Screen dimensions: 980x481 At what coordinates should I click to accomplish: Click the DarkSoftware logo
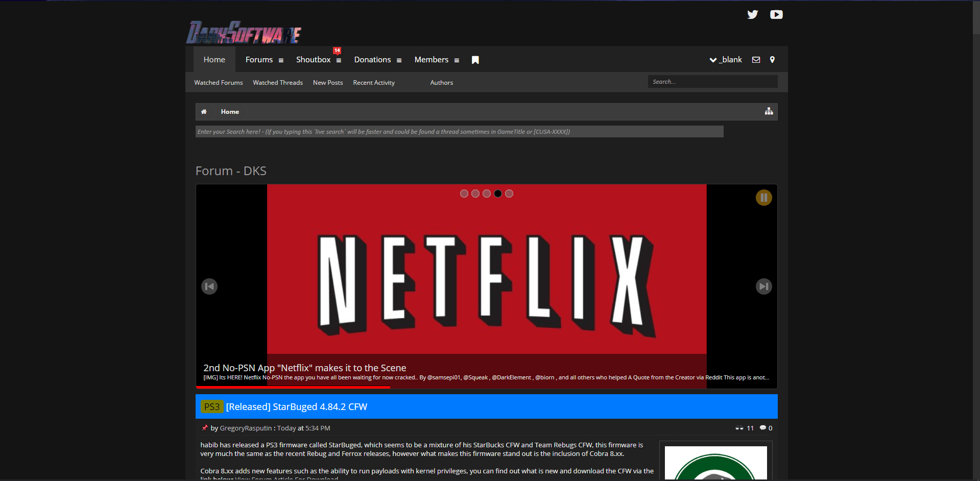244,32
